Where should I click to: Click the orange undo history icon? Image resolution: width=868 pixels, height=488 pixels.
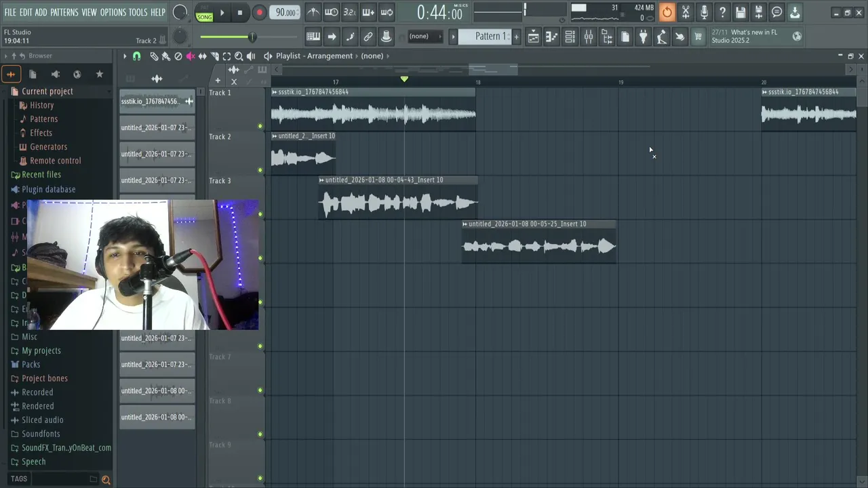(x=667, y=12)
